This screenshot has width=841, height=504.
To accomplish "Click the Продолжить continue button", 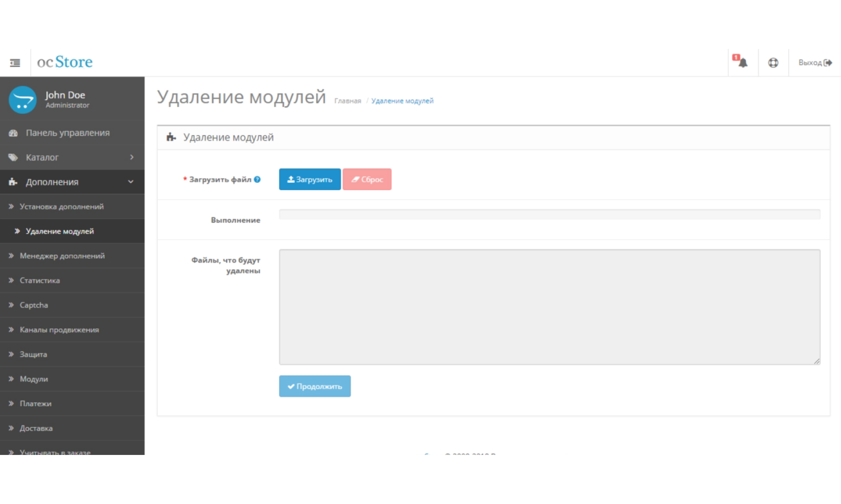I will [x=315, y=386].
